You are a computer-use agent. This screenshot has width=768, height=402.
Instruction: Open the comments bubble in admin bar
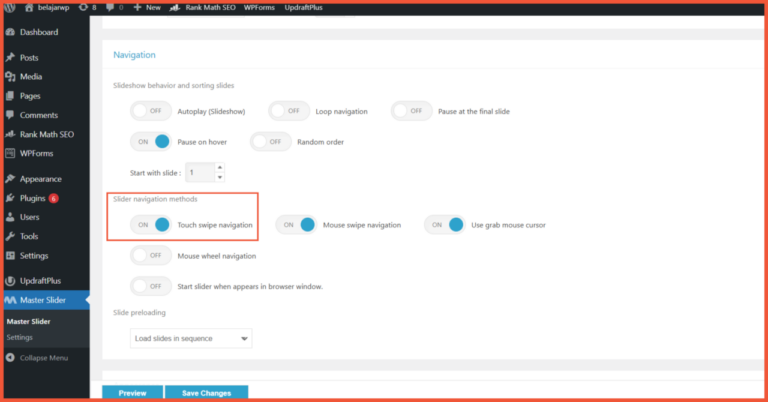112,7
